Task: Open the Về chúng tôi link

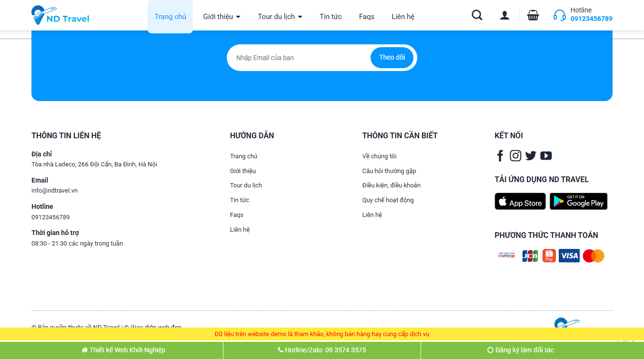Action: click(x=379, y=156)
